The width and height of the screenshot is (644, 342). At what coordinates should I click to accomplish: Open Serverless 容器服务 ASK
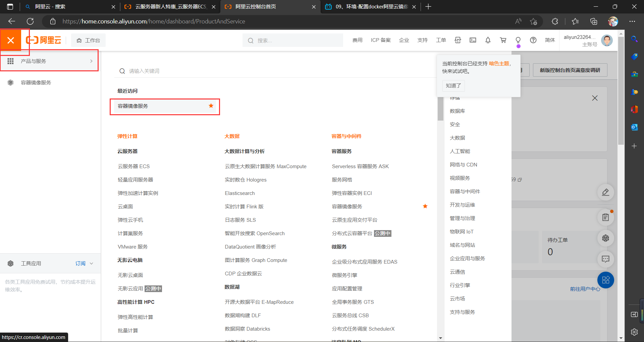(x=360, y=166)
